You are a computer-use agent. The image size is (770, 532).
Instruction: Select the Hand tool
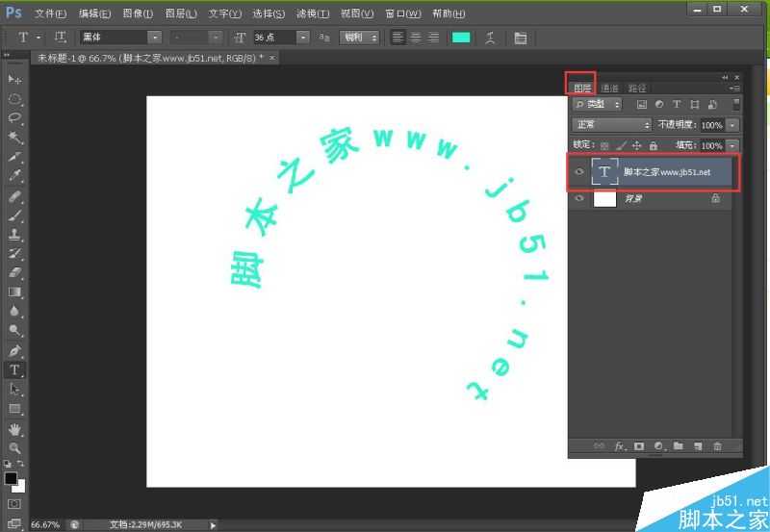coord(14,429)
